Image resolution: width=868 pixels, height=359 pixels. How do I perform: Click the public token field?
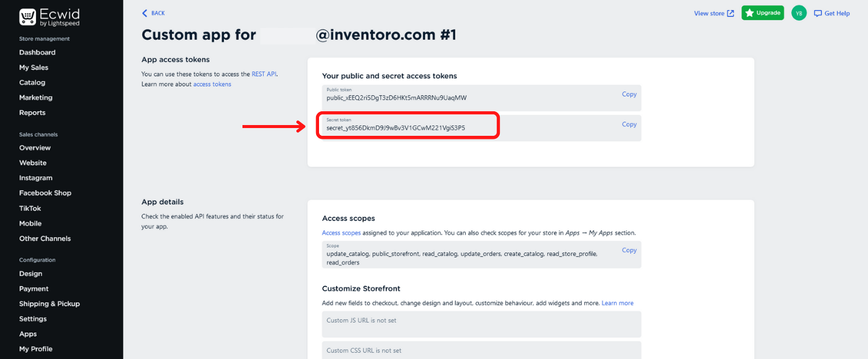pos(481,98)
